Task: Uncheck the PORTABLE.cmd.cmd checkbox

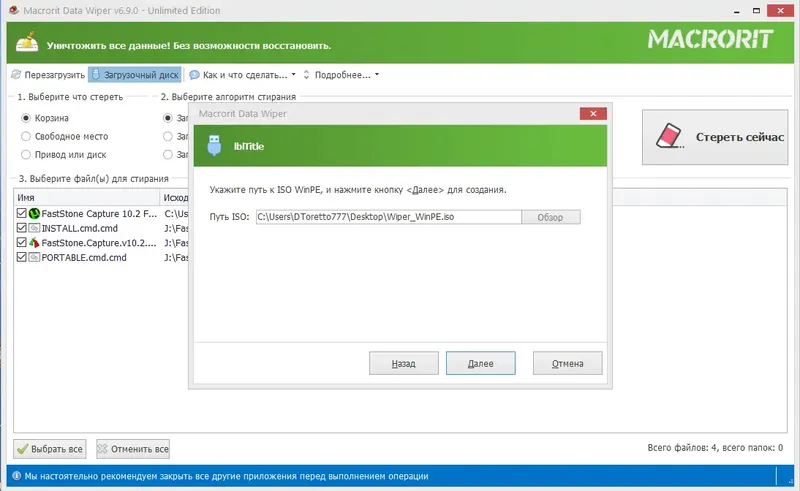Action: pyautogui.click(x=21, y=257)
